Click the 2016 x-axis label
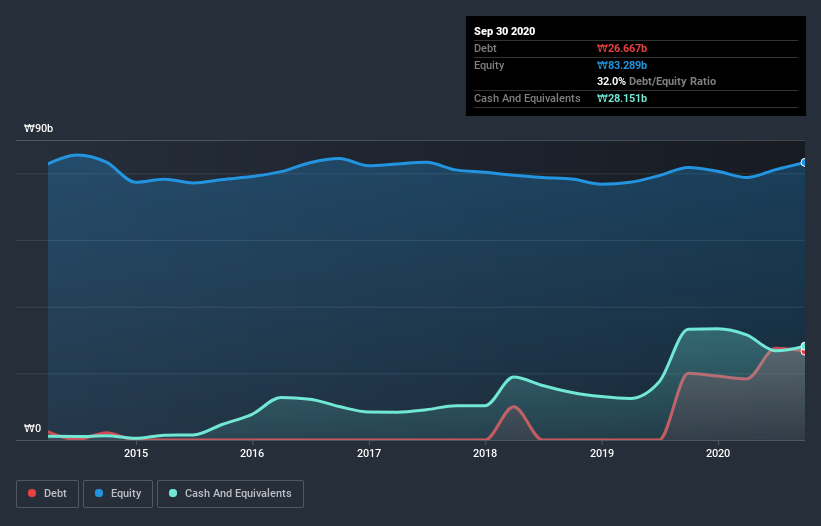Viewport: 821px width, 526px height. click(x=252, y=453)
